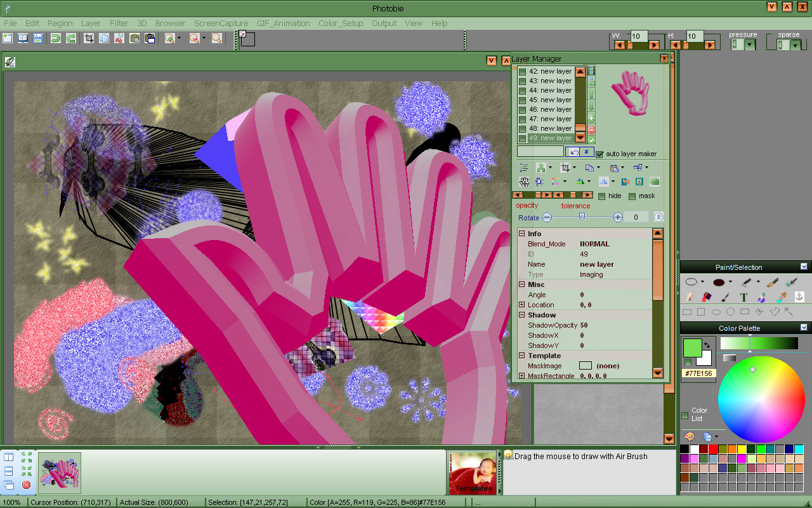Image resolution: width=812 pixels, height=508 pixels.
Task: Undo with the green left arrow
Action: [x=56, y=38]
